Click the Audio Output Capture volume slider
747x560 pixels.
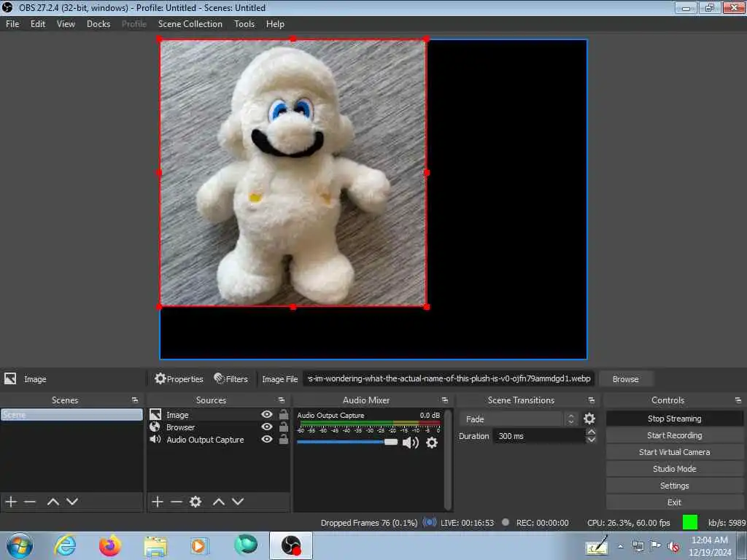pos(347,443)
